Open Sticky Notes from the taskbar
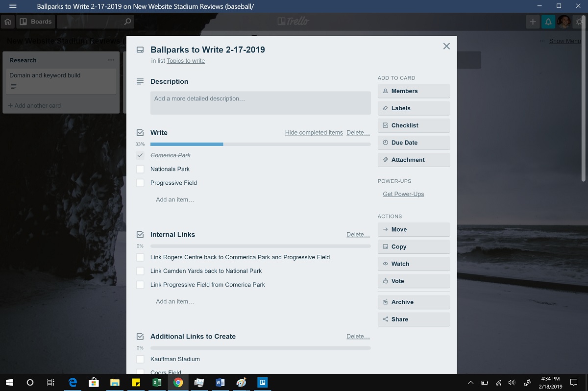This screenshot has height=391, width=588. click(x=136, y=382)
